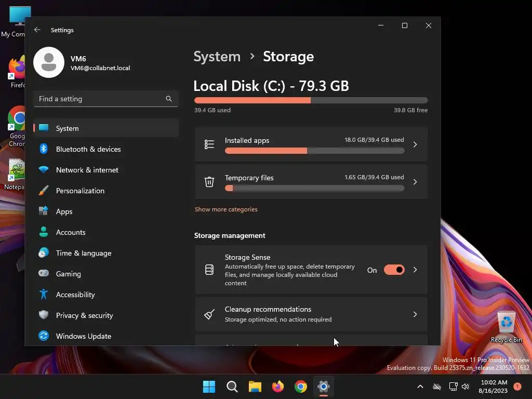Click the Apps icon in sidebar
532x399 pixels.
point(44,211)
